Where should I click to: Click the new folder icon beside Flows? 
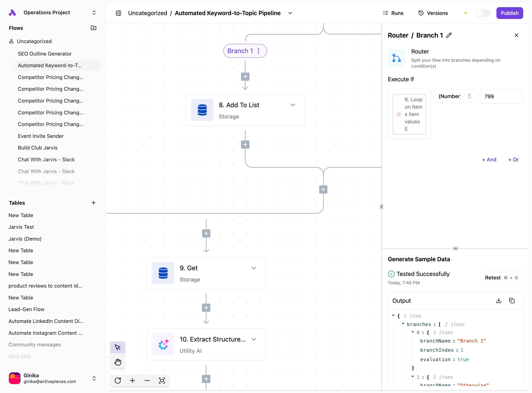(94, 28)
